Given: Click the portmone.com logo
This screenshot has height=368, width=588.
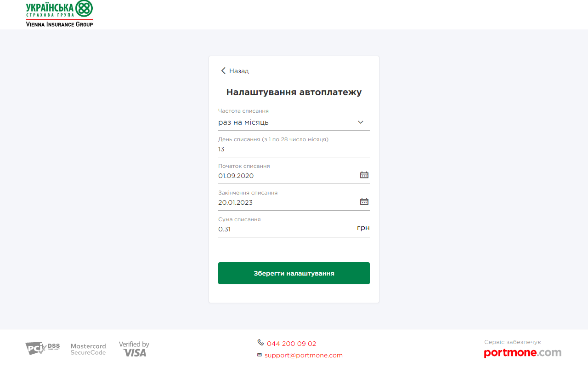Looking at the screenshot, I should click(522, 353).
